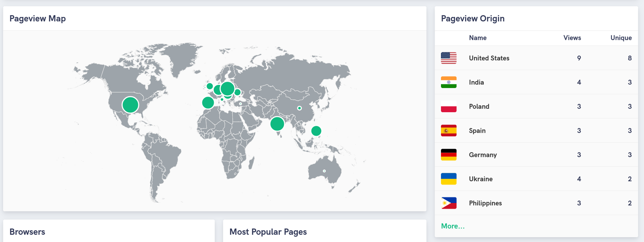Click the Poland flag icon

click(x=449, y=106)
